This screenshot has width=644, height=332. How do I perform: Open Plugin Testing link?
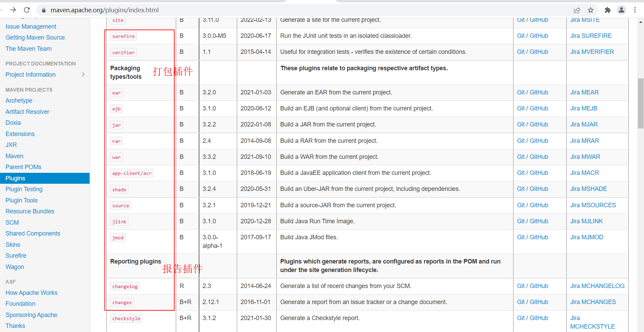coord(24,189)
